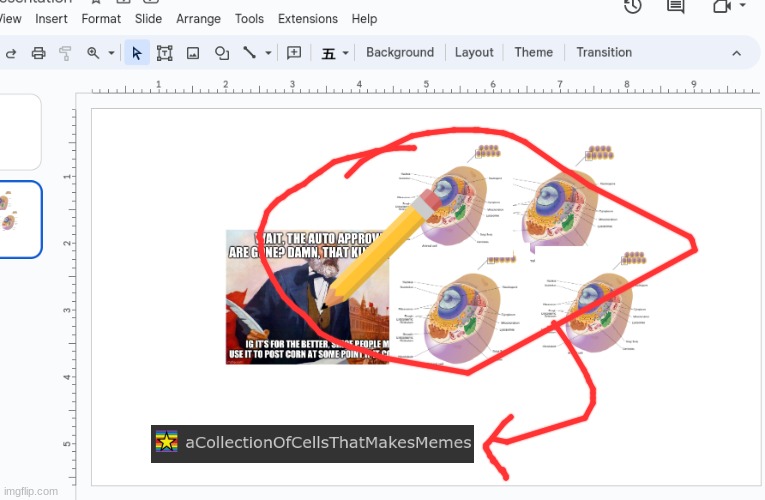Click the Zoom magnifier icon
Screen dimensions: 765x500
click(93, 53)
